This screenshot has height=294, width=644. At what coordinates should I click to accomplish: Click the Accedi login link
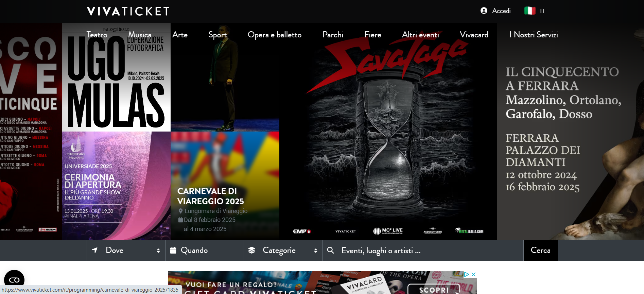tap(501, 11)
